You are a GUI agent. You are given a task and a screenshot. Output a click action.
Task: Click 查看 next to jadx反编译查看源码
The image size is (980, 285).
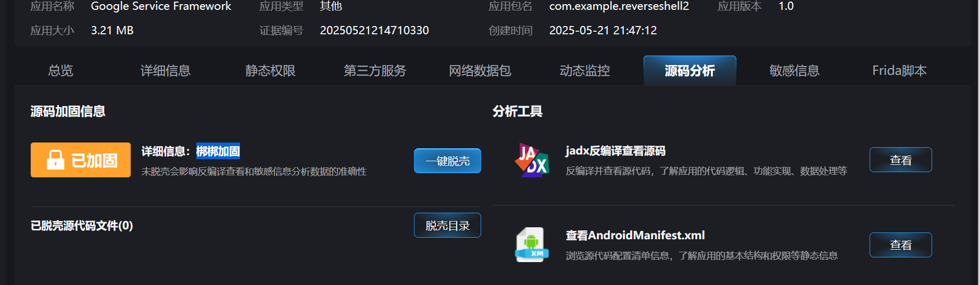pos(901,160)
